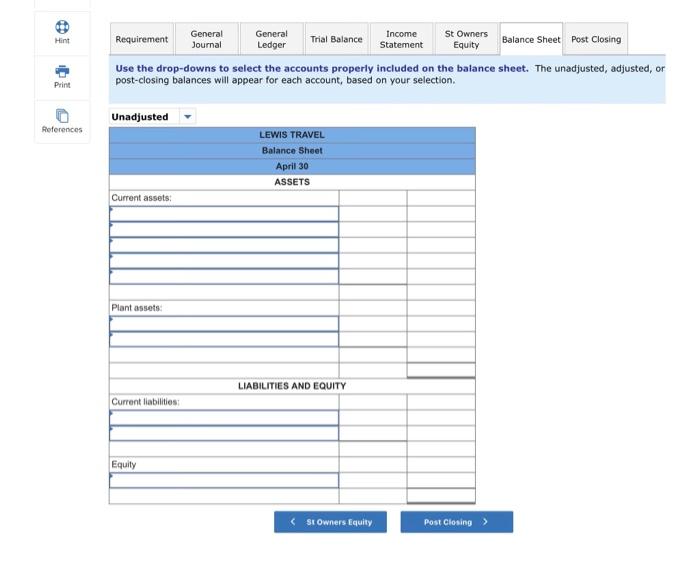Open second current assets account dropdown
This screenshot has height=576, width=700.
pyautogui.click(x=224, y=230)
